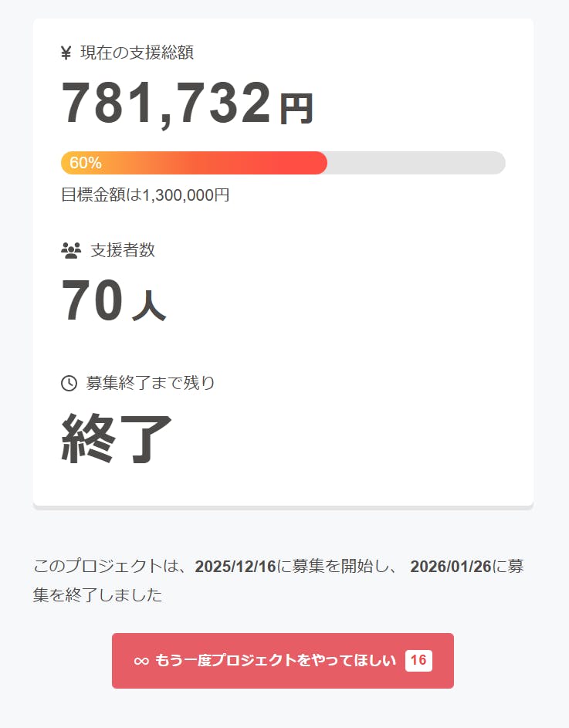Viewport: 569px width, 728px height.
Task: Click the yen icon beside 現在の支援総額
Action: click(66, 53)
